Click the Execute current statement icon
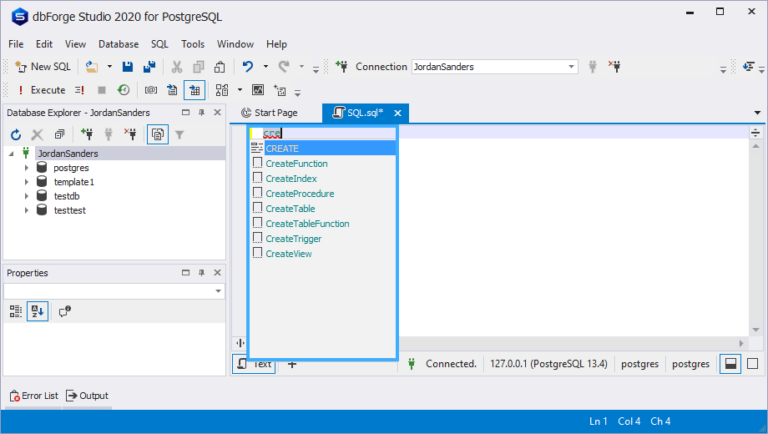768x434 pixels. tap(79, 90)
